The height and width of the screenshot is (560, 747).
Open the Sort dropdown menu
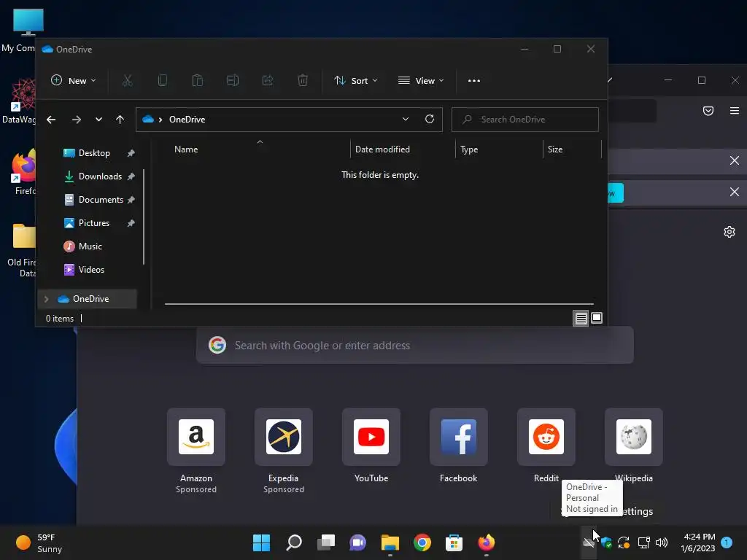pos(356,80)
